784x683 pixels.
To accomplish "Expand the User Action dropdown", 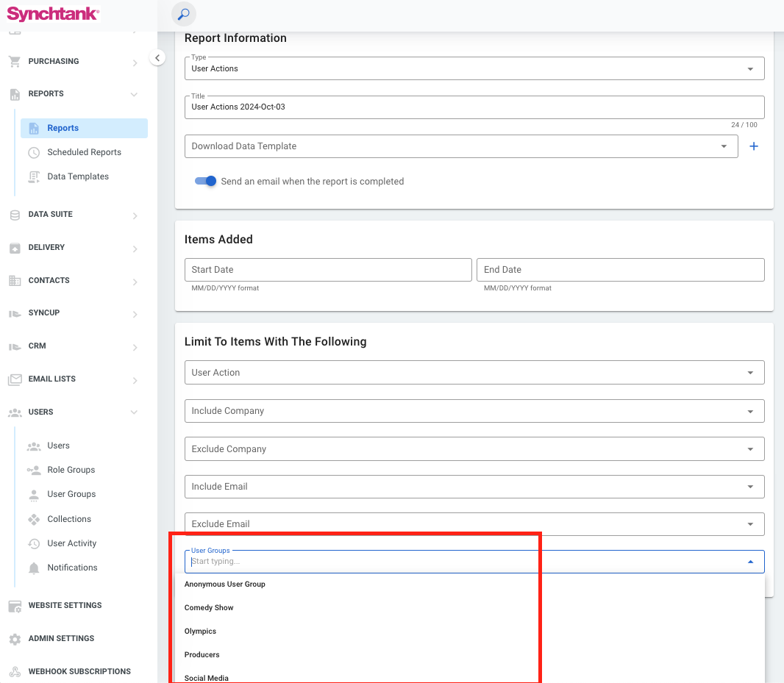I will tap(474, 373).
